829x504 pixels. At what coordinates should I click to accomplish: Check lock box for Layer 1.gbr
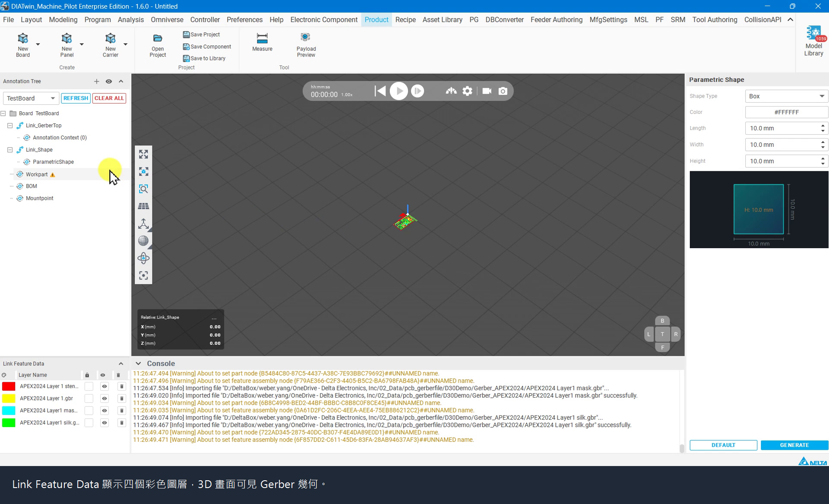[89, 398]
